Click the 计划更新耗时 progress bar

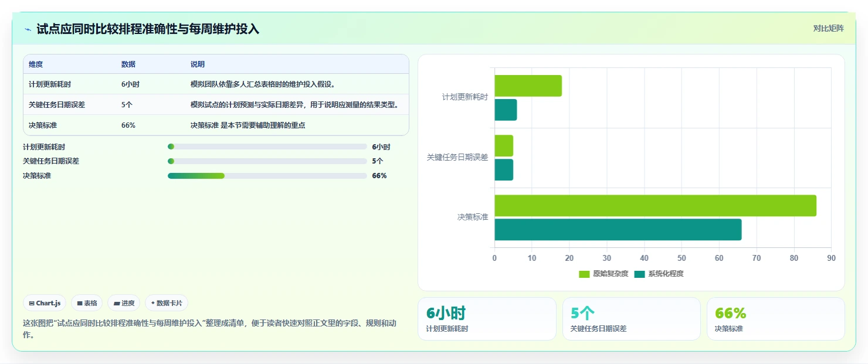pos(267,147)
